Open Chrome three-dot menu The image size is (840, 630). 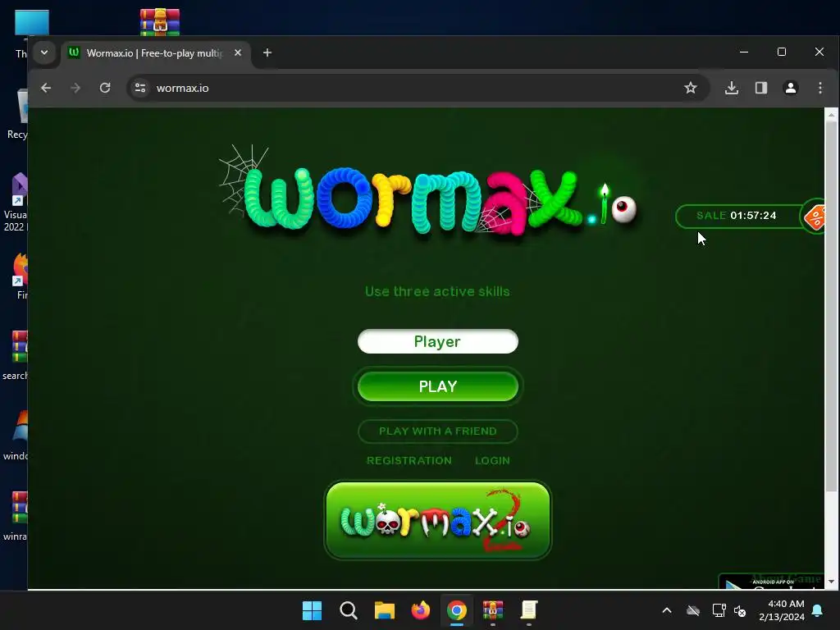(x=820, y=88)
